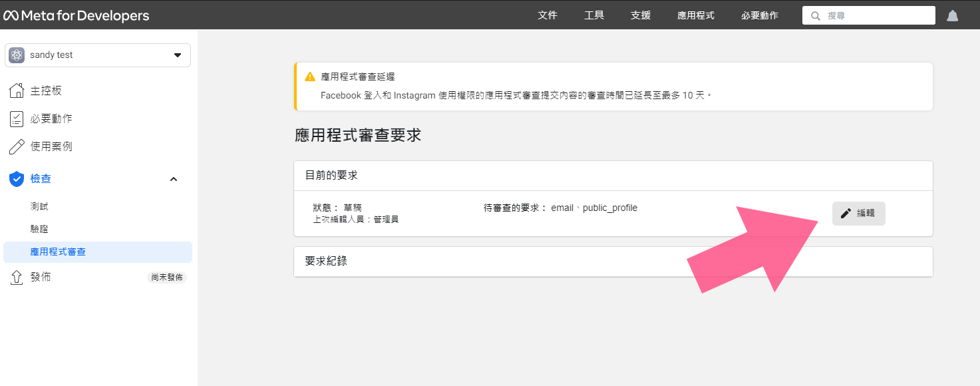Click the 發佈 upload arrow icon
The image size is (980, 386).
[x=17, y=278]
